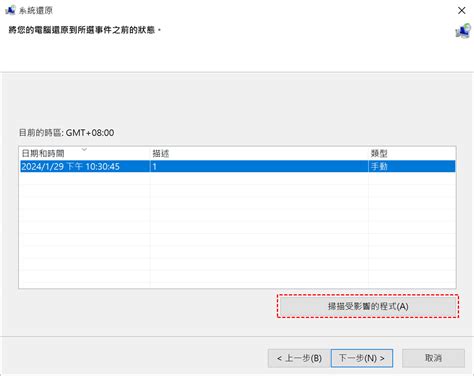Click the 目前的時區: GMT+08:00 label

tap(66, 133)
